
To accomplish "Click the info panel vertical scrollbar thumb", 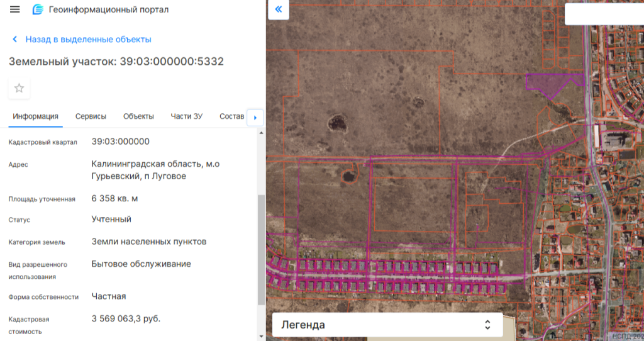I will 261,250.
